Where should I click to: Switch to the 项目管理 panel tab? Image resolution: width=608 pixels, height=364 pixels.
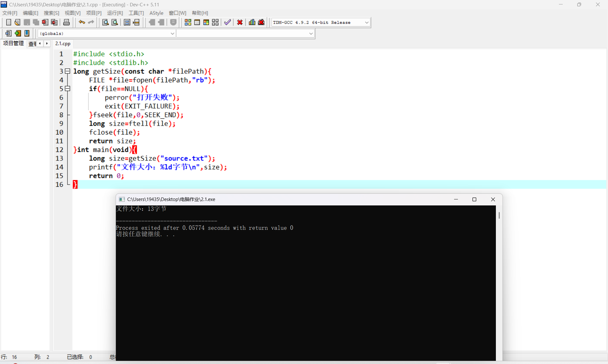click(x=13, y=43)
